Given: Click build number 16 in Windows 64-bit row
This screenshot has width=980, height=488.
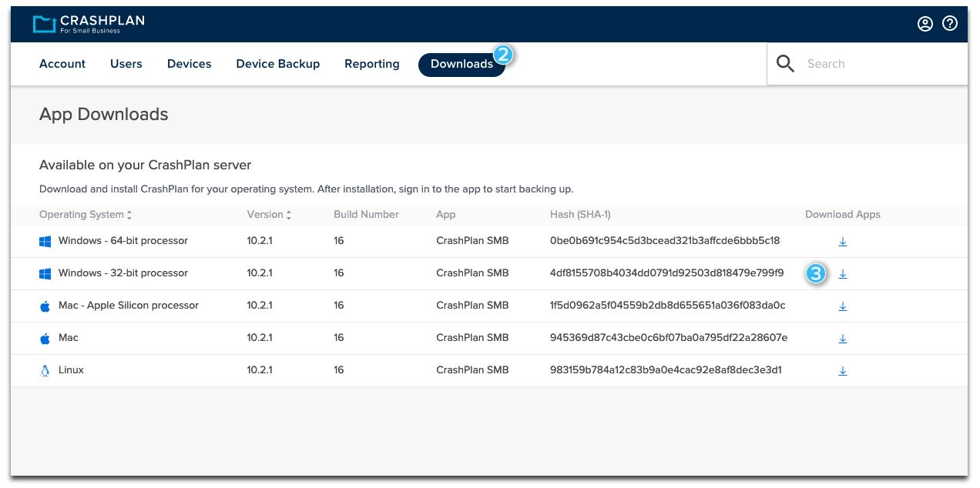Looking at the screenshot, I should (339, 241).
